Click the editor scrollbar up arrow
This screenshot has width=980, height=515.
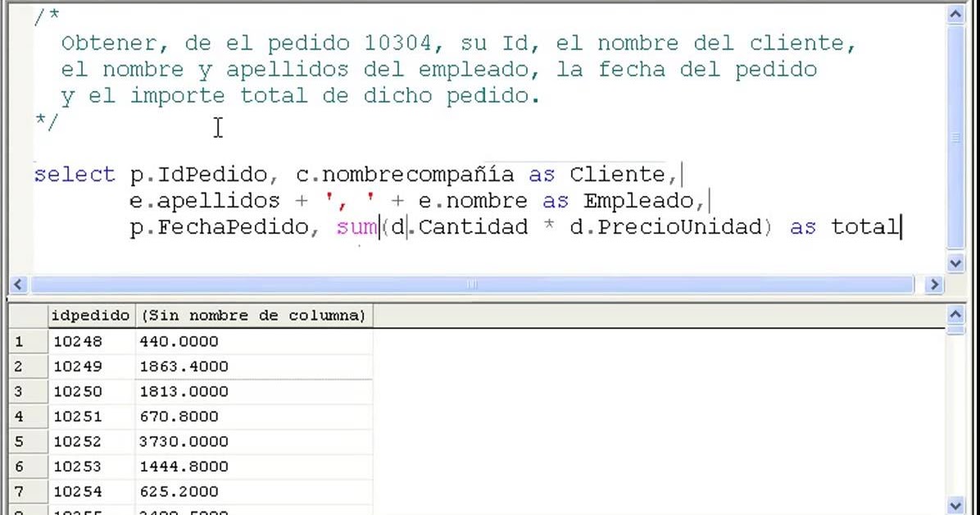tap(957, 13)
